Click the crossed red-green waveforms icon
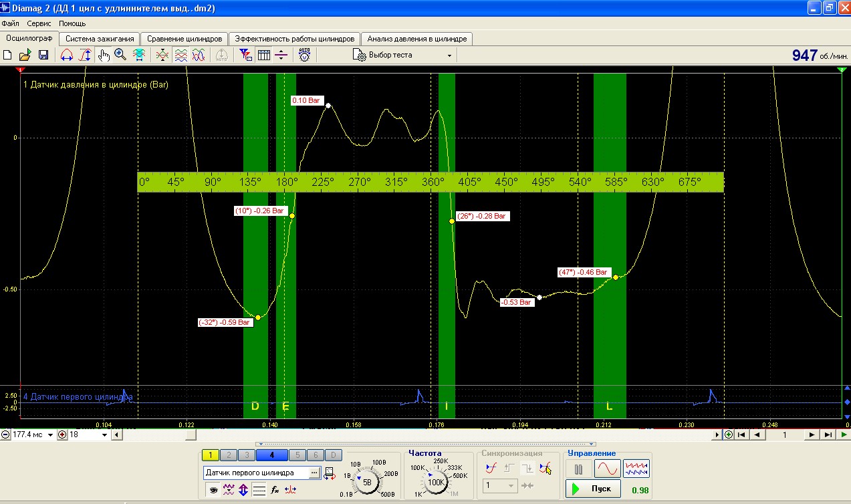The image size is (851, 504). [x=162, y=55]
